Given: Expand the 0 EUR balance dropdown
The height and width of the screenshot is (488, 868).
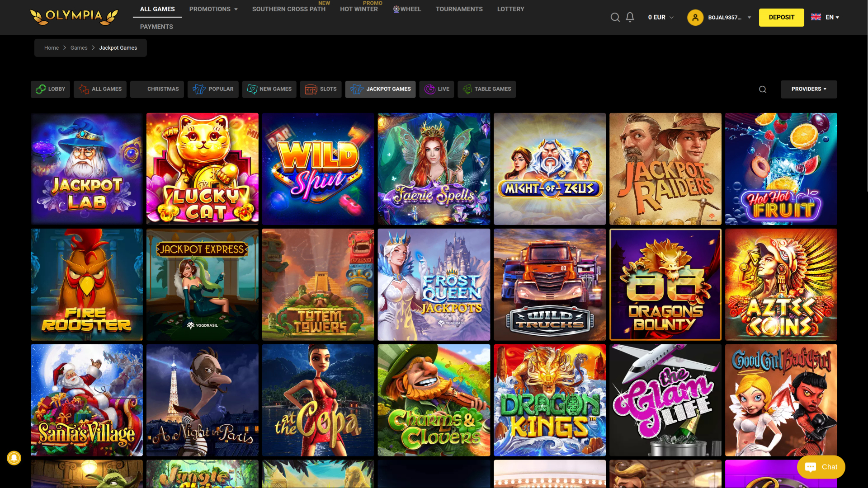Looking at the screenshot, I should coord(660,17).
